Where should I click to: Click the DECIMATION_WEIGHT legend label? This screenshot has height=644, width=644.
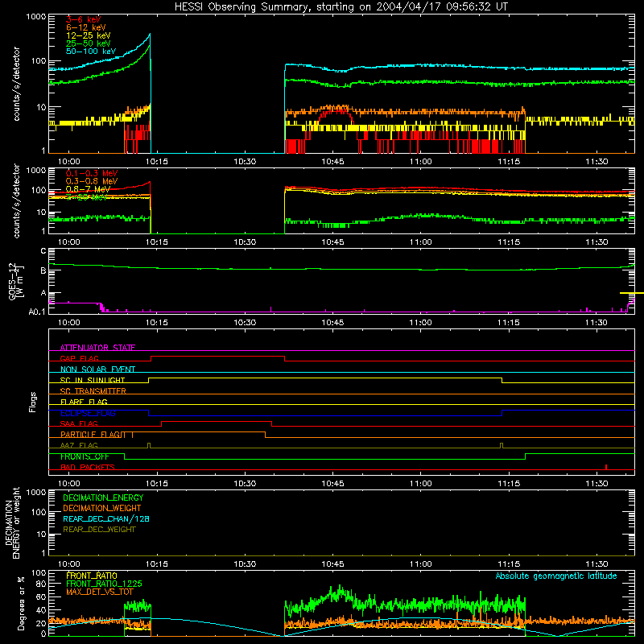(102, 508)
